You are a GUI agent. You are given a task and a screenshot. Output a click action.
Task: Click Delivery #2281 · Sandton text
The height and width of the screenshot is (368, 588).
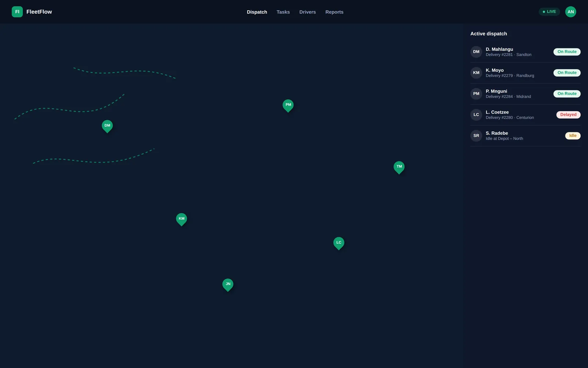click(509, 55)
